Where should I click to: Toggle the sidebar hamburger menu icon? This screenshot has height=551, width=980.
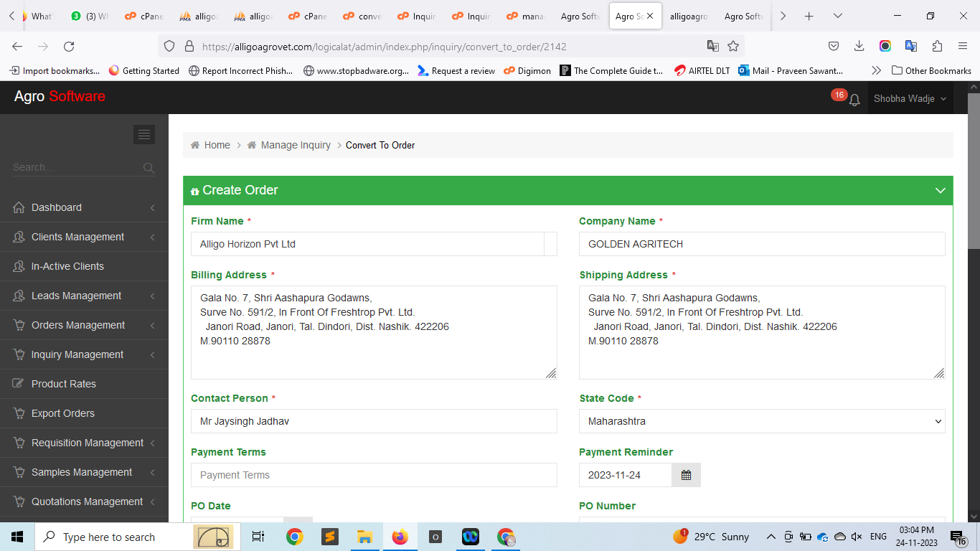pyautogui.click(x=144, y=134)
